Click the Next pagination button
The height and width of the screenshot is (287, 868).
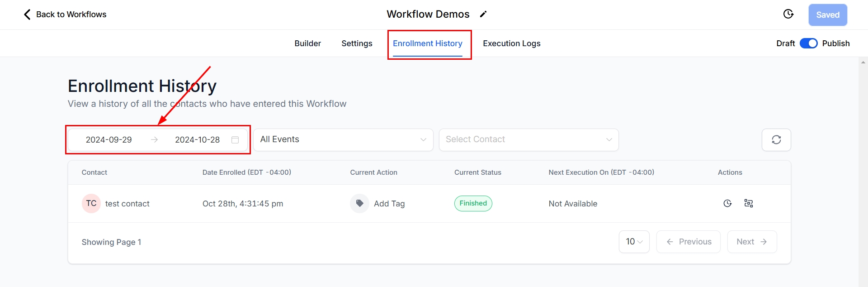(751, 242)
